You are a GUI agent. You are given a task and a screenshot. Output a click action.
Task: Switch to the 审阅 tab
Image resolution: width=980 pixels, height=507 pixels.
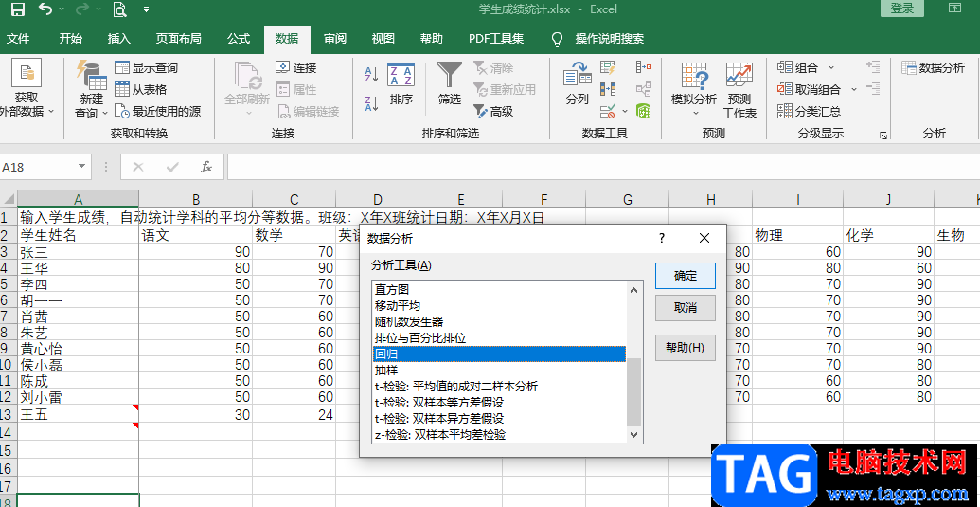click(x=335, y=39)
